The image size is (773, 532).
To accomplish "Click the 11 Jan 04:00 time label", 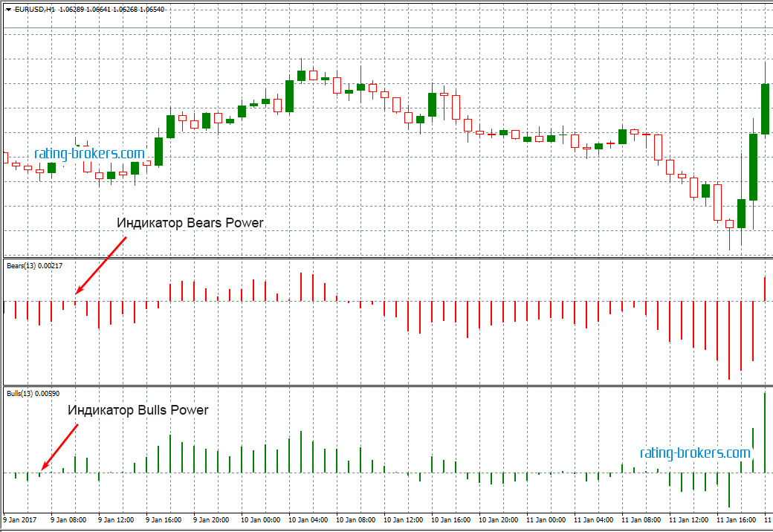I will [x=594, y=519].
